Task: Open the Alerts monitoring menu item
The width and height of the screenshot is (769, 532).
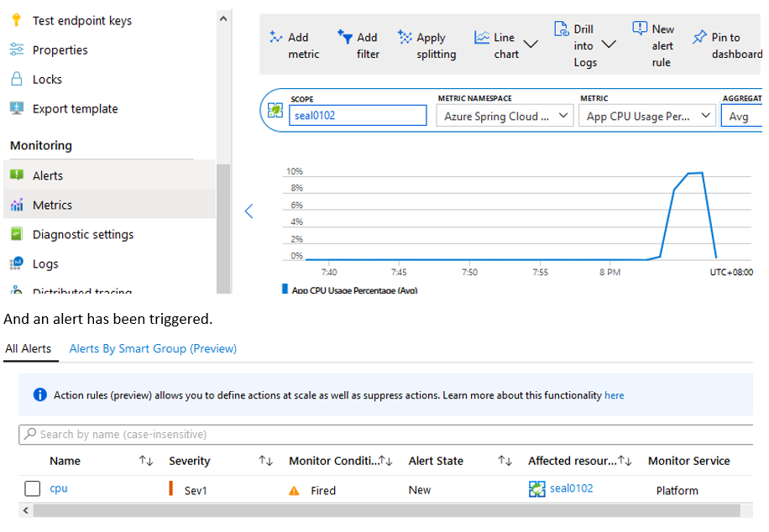Action: click(109, 175)
